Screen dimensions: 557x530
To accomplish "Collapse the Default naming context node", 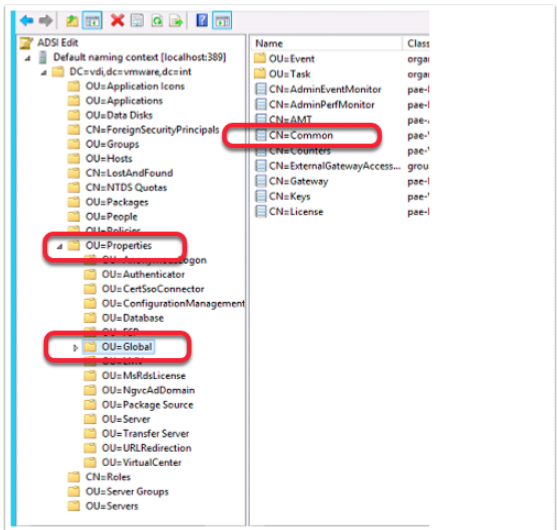I will 27,58.
